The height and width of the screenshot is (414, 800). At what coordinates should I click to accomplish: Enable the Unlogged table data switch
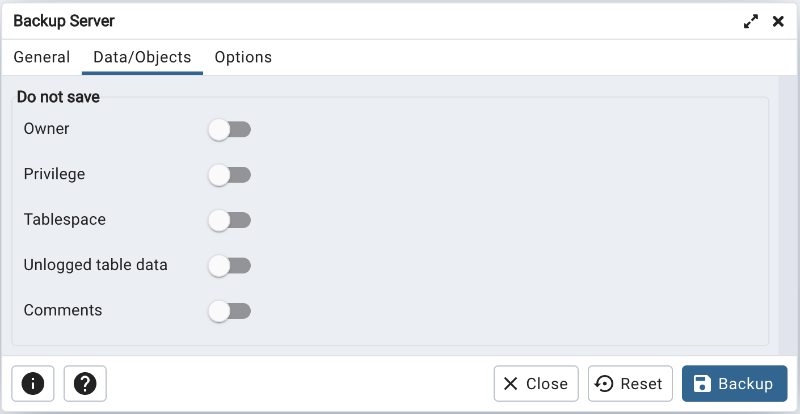tap(229, 266)
